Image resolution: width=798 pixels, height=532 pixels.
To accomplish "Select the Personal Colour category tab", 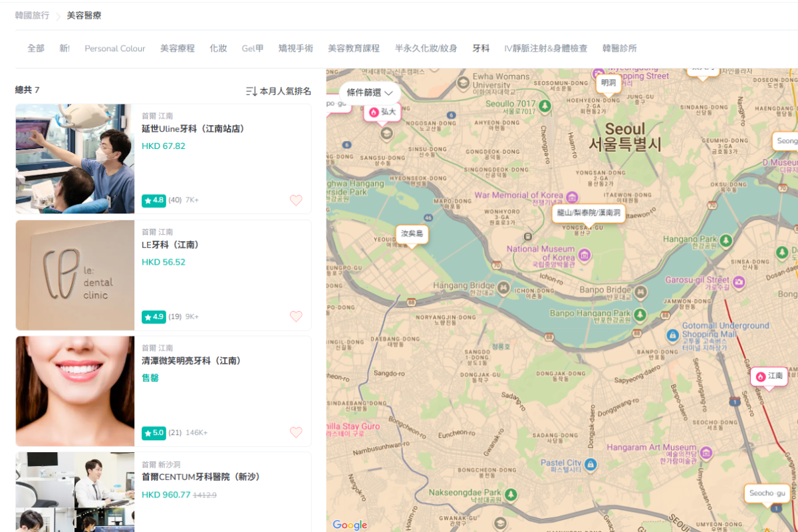I will tap(115, 49).
